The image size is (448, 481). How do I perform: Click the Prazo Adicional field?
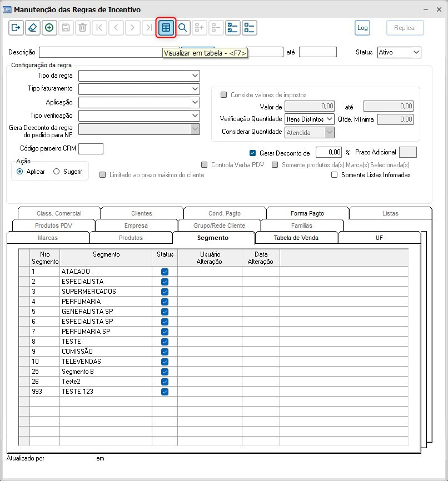point(408,152)
